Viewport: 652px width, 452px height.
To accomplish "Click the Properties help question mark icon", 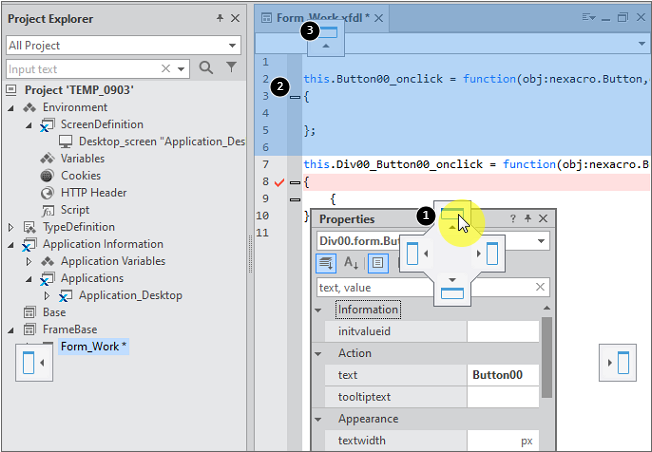I will coord(513,219).
